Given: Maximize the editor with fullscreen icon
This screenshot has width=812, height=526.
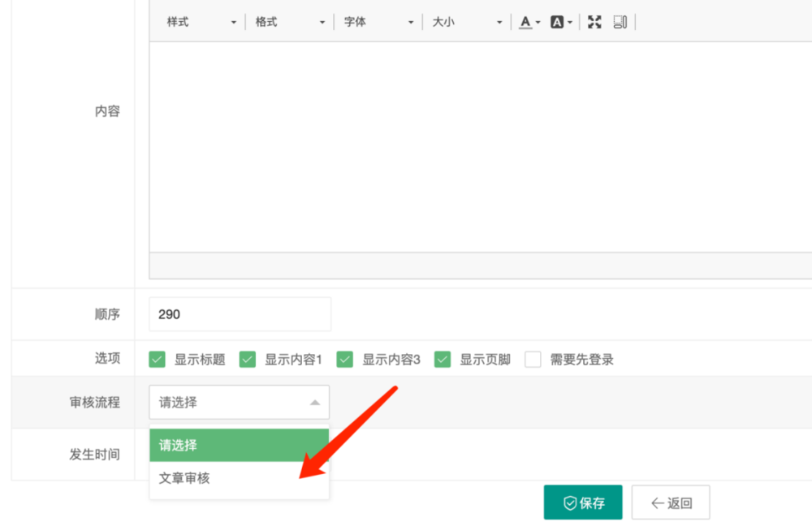Looking at the screenshot, I should (x=594, y=22).
